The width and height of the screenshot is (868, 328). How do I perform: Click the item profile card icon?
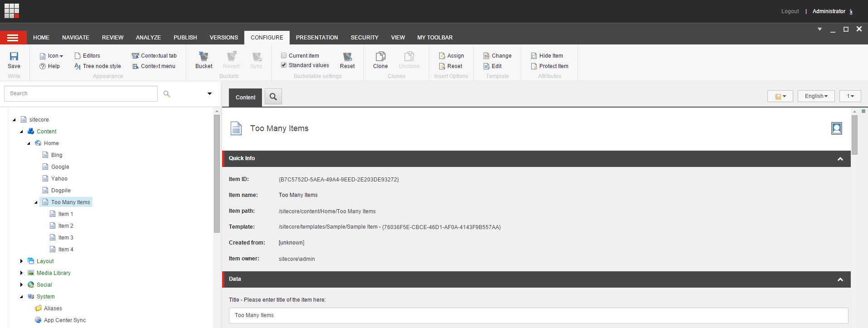(836, 128)
